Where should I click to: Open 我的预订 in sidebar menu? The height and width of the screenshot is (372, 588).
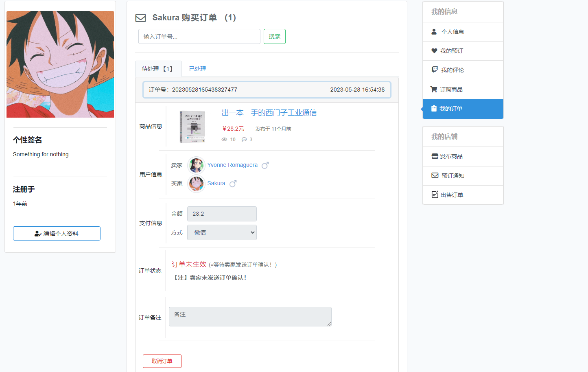pyautogui.click(x=463, y=51)
